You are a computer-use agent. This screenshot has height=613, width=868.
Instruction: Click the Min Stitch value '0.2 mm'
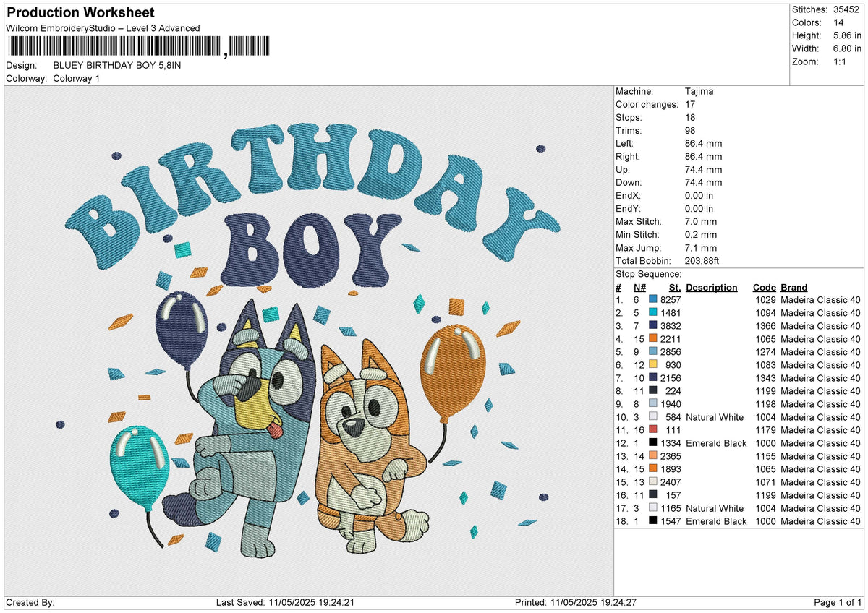coord(701,234)
